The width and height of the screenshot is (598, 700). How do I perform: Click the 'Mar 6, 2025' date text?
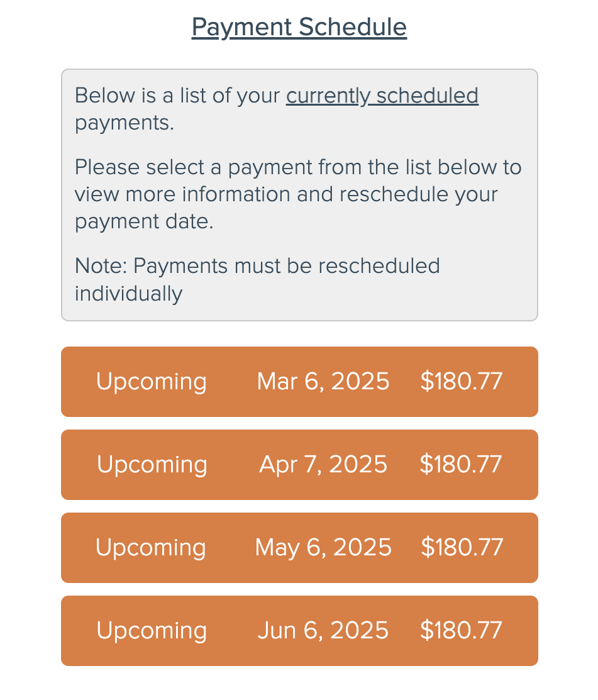coord(323,382)
